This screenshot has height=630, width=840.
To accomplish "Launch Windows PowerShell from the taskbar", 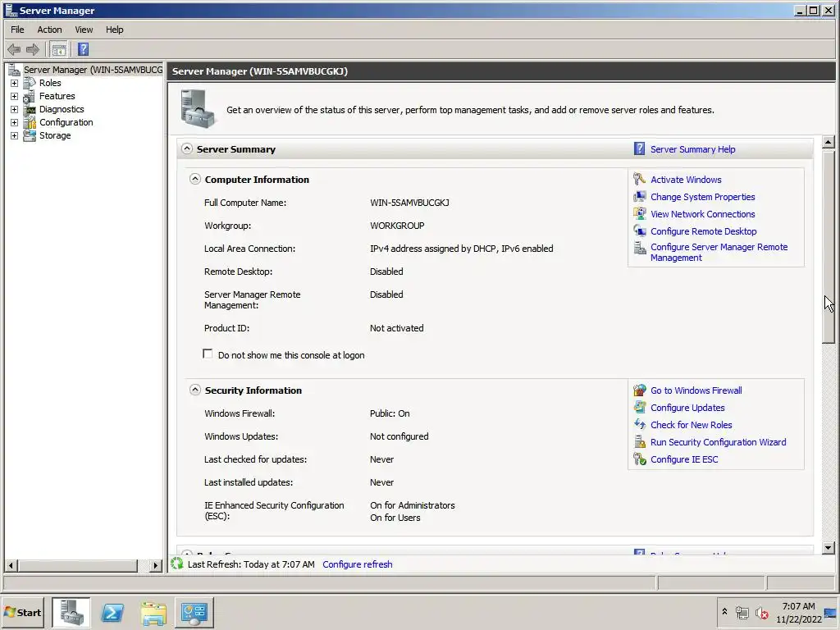I will point(112,612).
